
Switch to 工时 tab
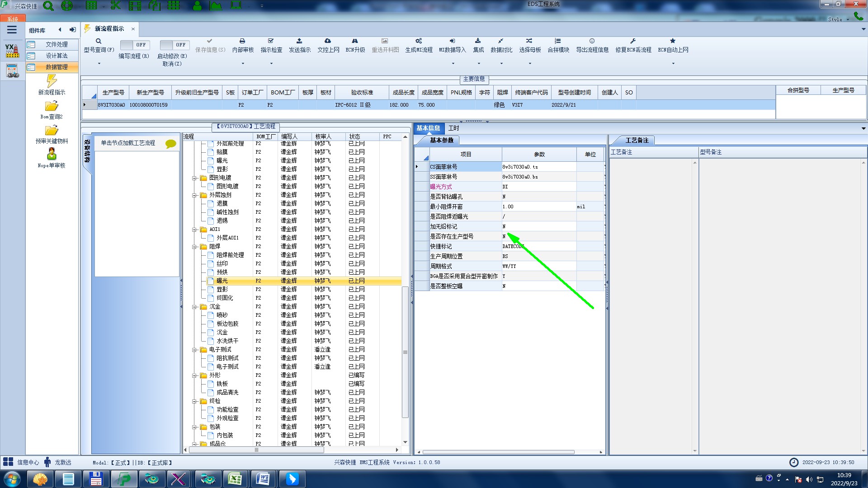pyautogui.click(x=453, y=128)
